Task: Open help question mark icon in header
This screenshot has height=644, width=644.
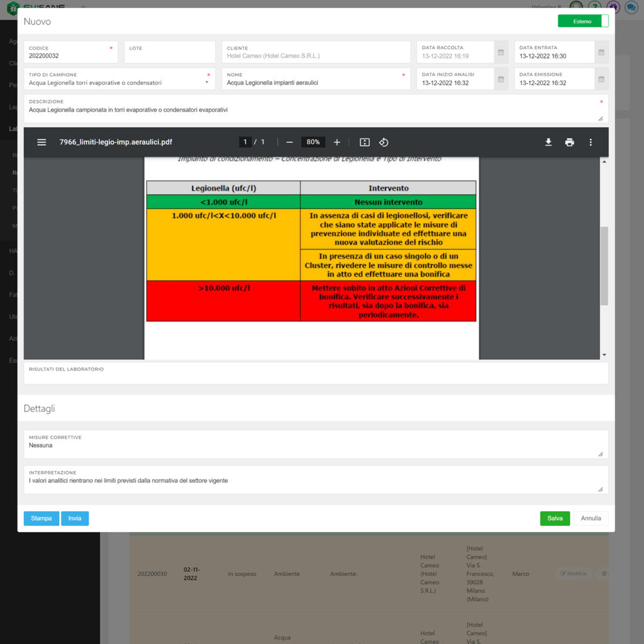Action: click(x=594, y=7)
